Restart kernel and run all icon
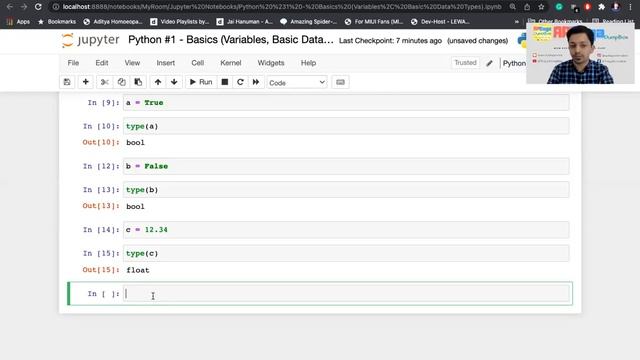The image size is (640, 360). 256,82
